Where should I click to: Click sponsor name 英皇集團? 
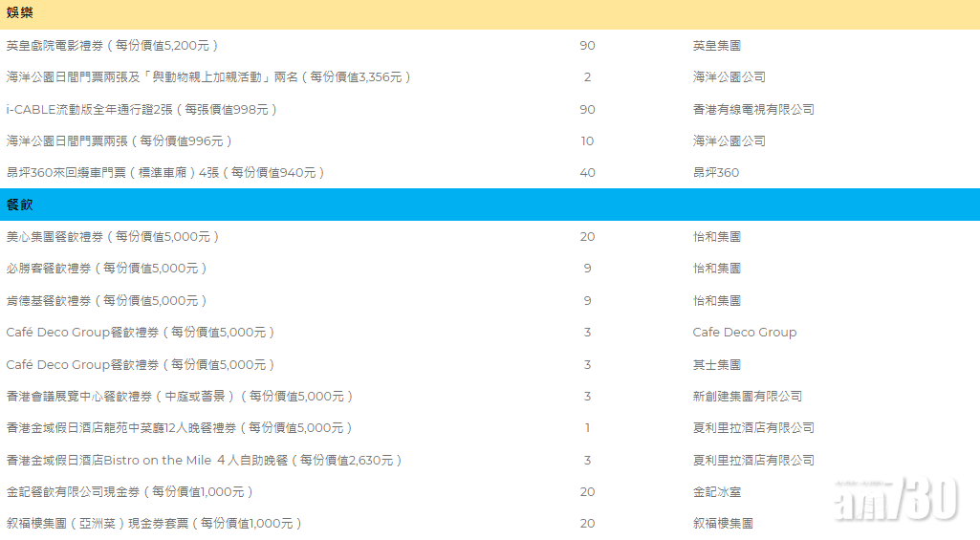click(x=716, y=45)
